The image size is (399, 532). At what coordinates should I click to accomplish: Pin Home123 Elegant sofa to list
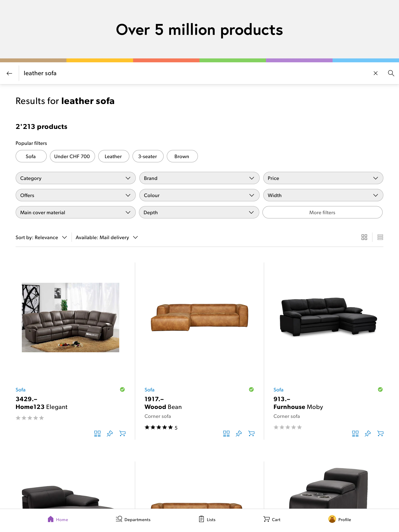110,433
